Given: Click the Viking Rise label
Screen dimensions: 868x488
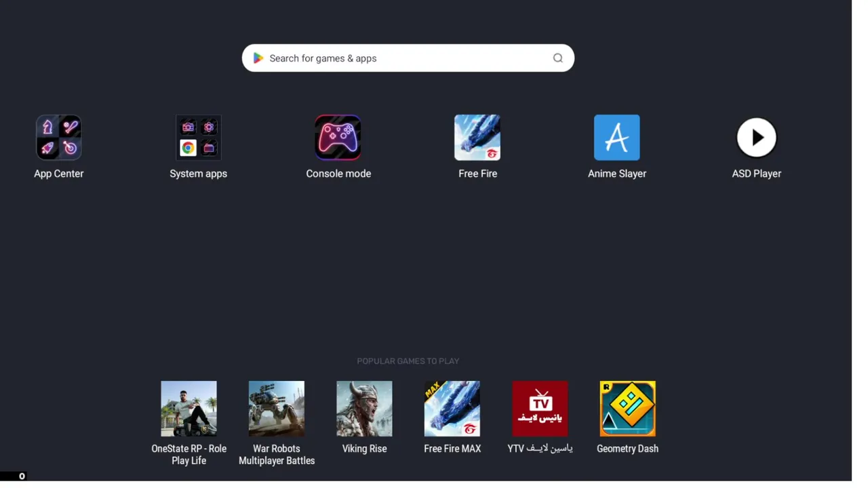Looking at the screenshot, I should click(x=364, y=449).
